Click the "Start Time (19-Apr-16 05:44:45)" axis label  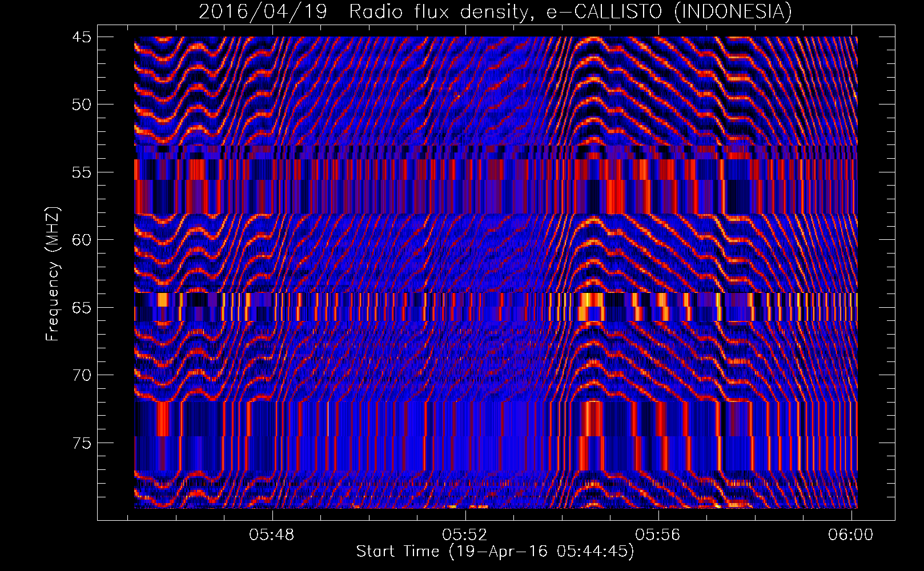click(495, 552)
